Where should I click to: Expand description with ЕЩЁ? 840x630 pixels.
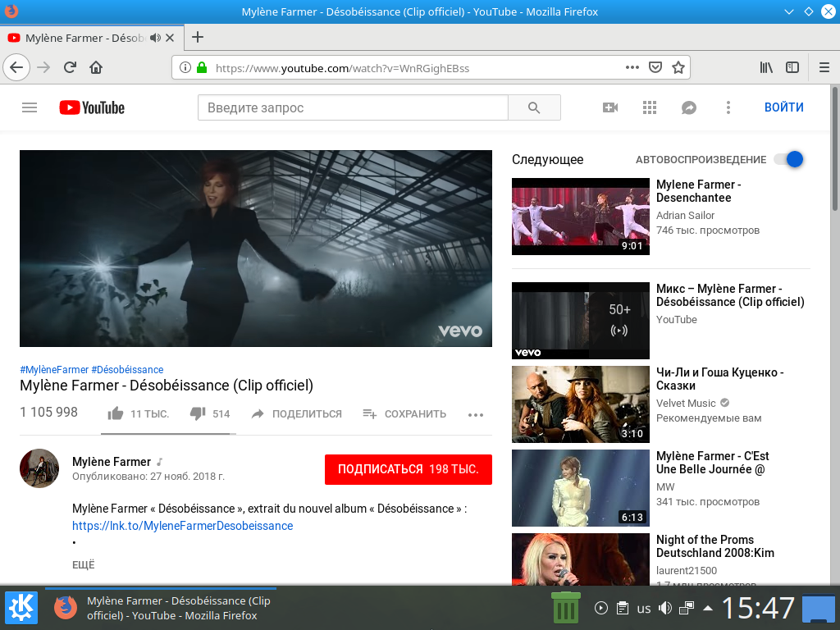83,564
